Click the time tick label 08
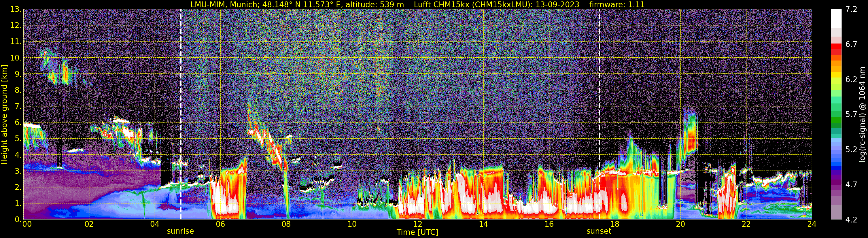Image resolution: width=868 pixels, height=238 pixels. pyautogui.click(x=286, y=224)
